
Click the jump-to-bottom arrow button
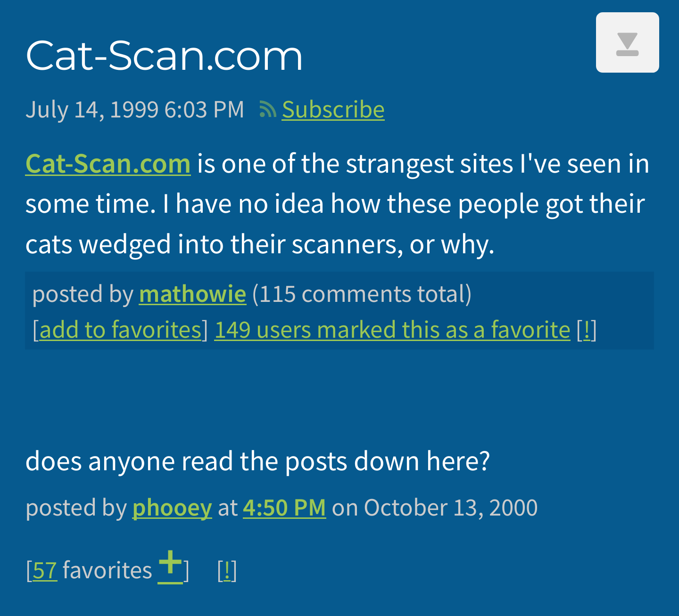(628, 42)
